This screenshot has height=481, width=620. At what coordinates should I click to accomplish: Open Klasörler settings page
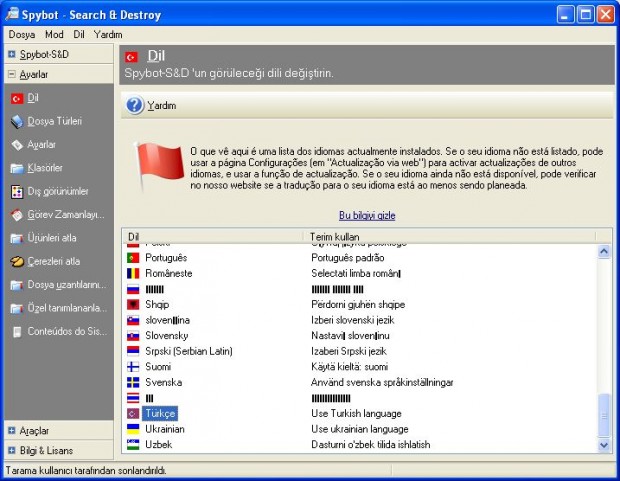tap(45, 168)
